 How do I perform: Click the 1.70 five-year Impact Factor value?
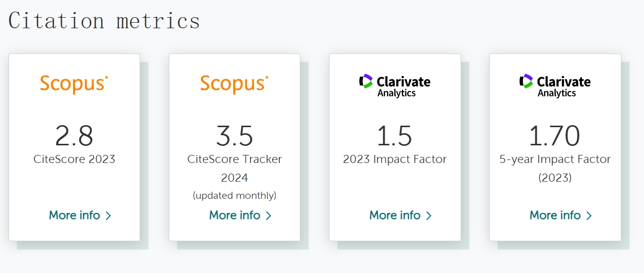coord(555,135)
